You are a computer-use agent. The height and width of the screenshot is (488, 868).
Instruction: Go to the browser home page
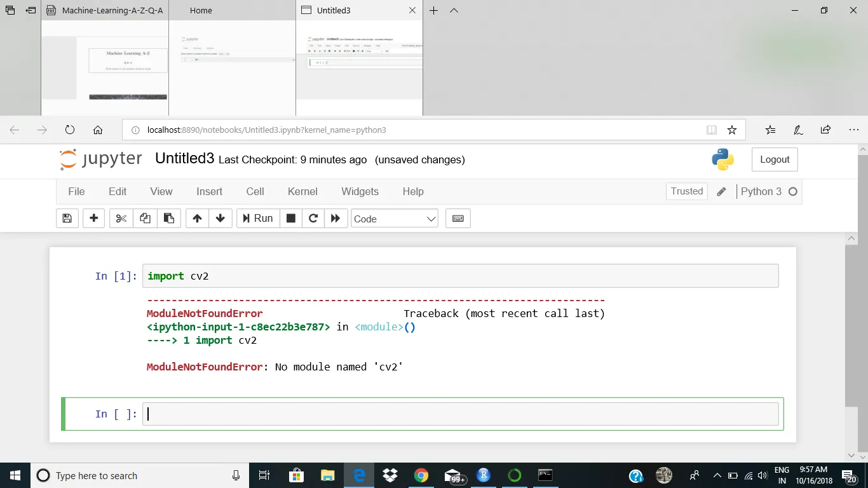[x=98, y=130]
